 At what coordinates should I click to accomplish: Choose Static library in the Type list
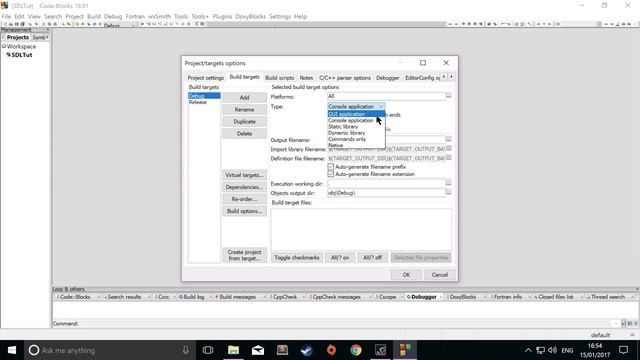[x=356, y=127]
